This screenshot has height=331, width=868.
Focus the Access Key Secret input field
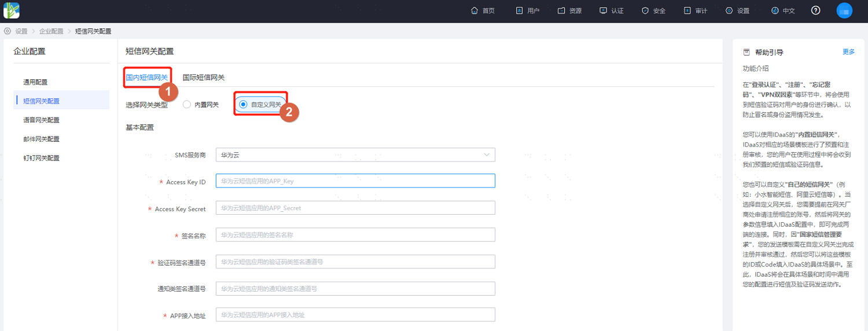[355, 208]
